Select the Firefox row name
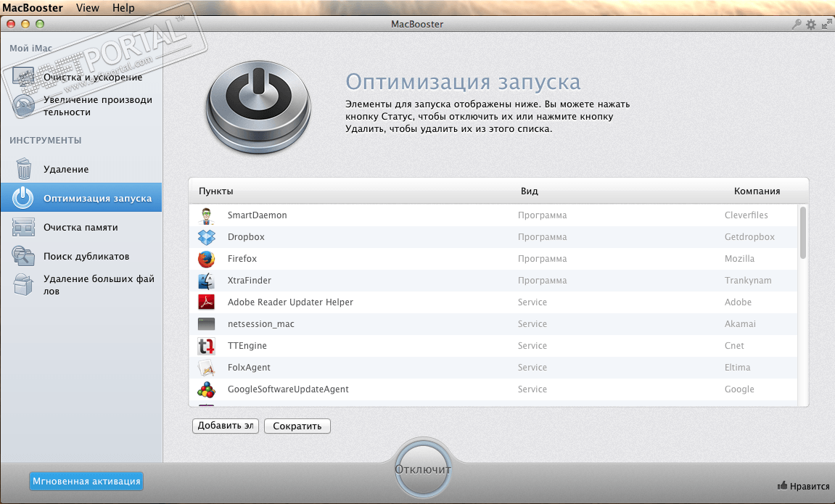The height and width of the screenshot is (504, 835). coord(242,259)
